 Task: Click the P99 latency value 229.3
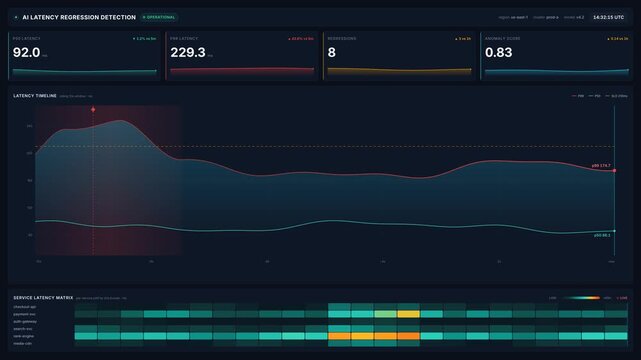[188, 52]
